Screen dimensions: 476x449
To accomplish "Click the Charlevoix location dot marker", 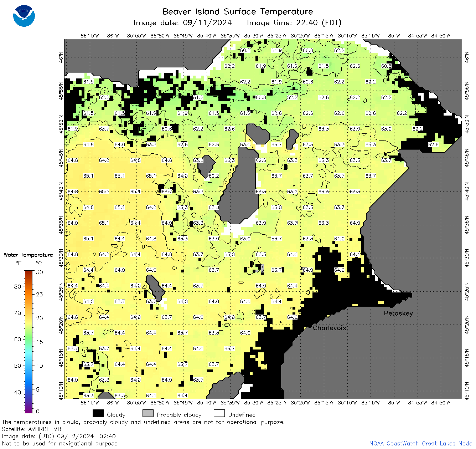I will 310,326.
